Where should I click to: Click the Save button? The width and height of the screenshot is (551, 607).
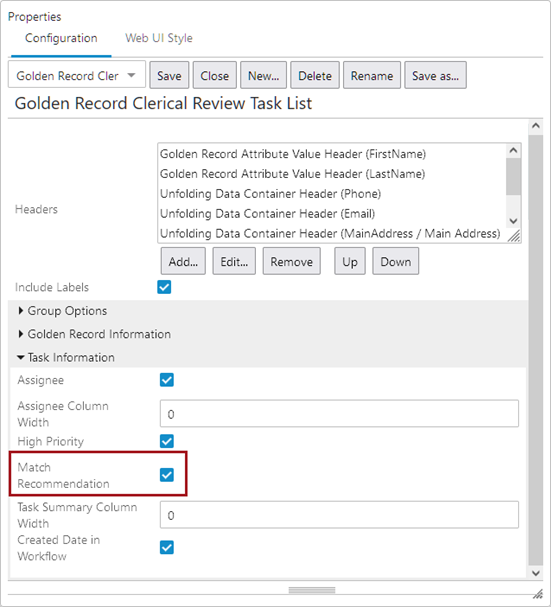click(x=169, y=75)
